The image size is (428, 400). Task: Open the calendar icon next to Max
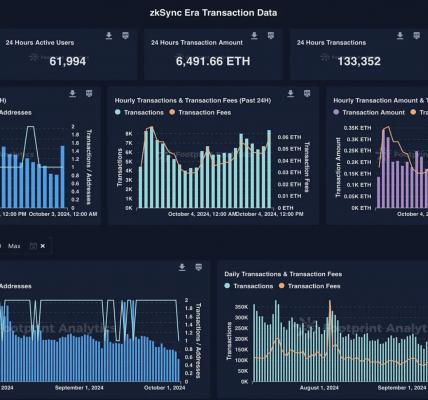[33, 246]
